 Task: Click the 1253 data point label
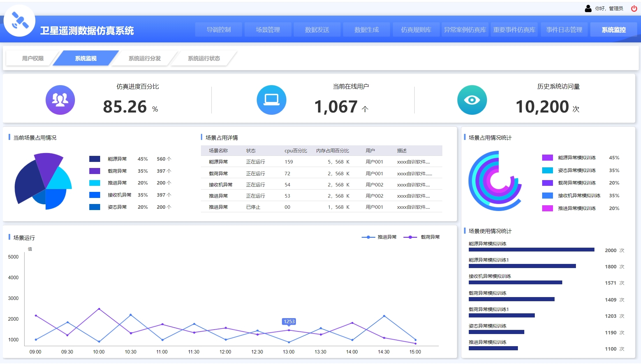click(x=289, y=321)
